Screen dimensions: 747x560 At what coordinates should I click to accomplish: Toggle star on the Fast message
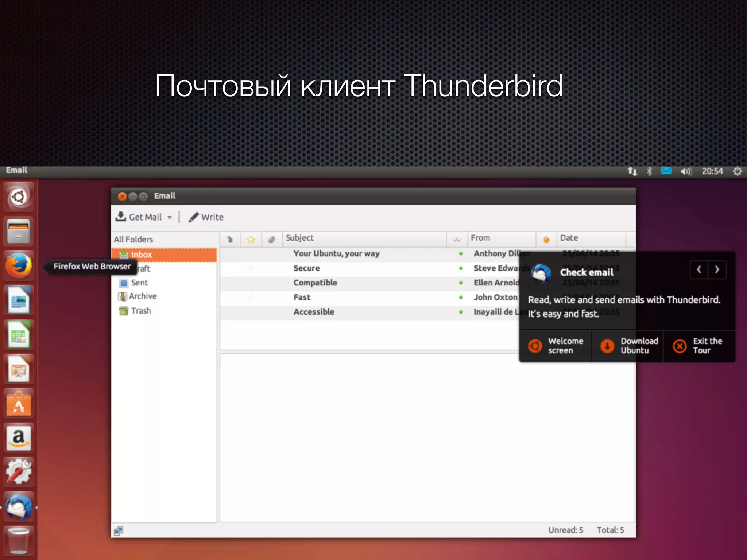[251, 297]
